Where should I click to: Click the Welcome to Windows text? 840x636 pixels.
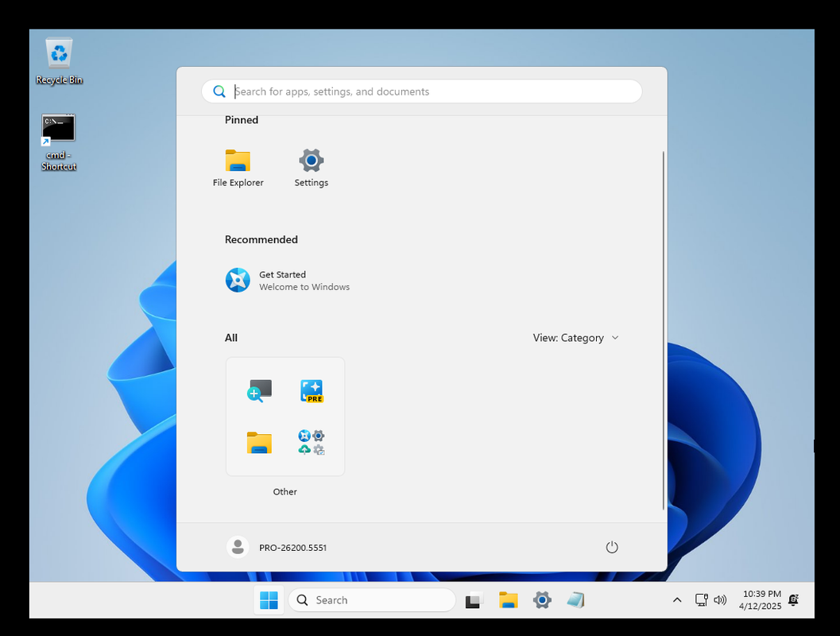pyautogui.click(x=304, y=287)
